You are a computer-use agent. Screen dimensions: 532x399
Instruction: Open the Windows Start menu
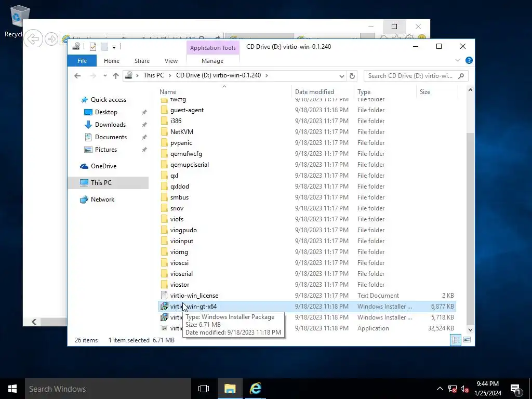point(12,389)
